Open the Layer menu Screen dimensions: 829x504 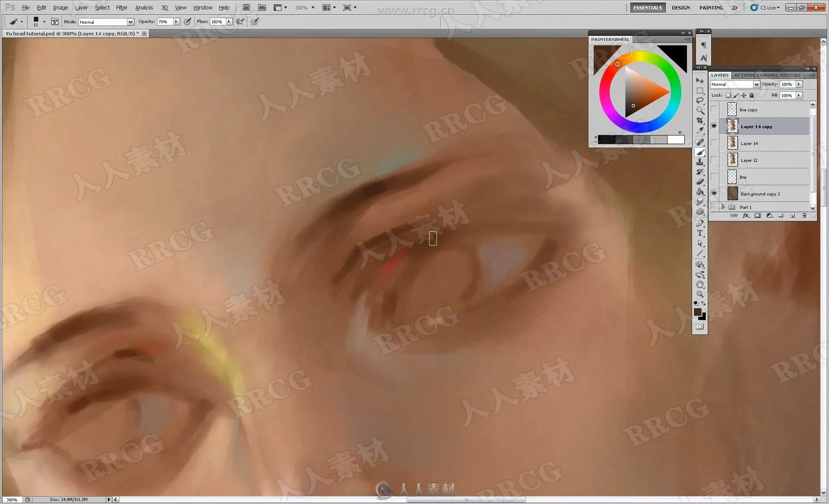coord(81,7)
